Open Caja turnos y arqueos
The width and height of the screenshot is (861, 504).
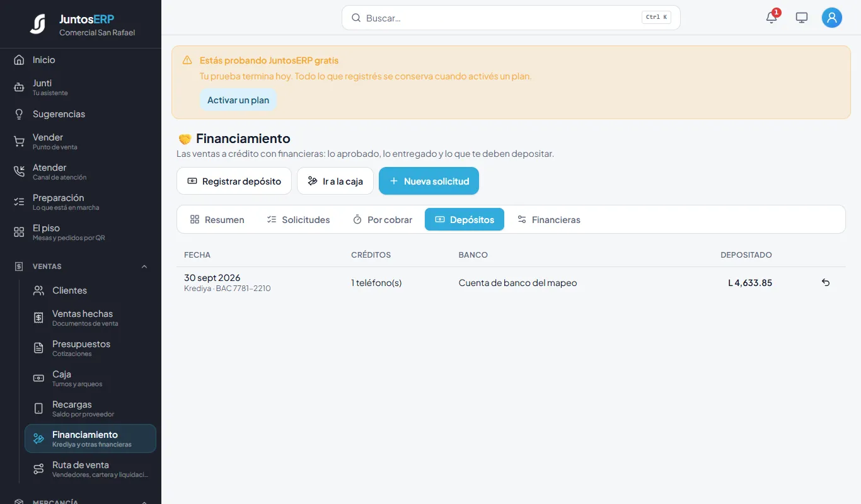tap(90, 378)
